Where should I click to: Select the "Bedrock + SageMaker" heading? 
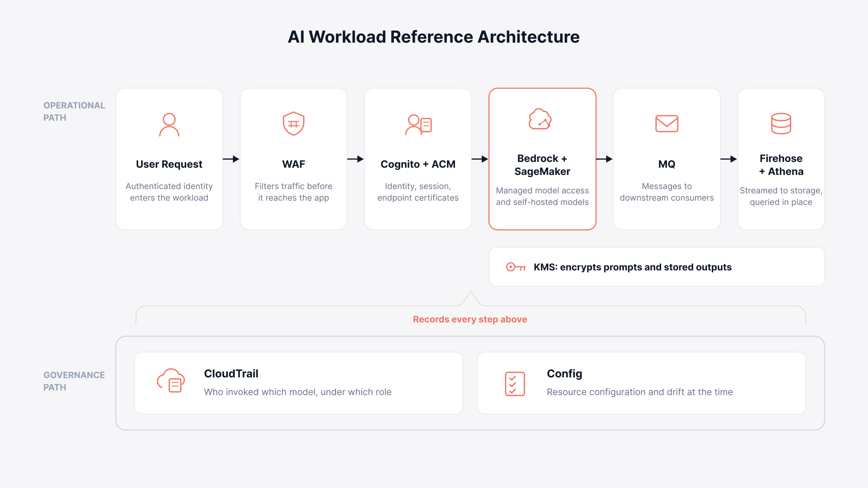pyautogui.click(x=542, y=165)
